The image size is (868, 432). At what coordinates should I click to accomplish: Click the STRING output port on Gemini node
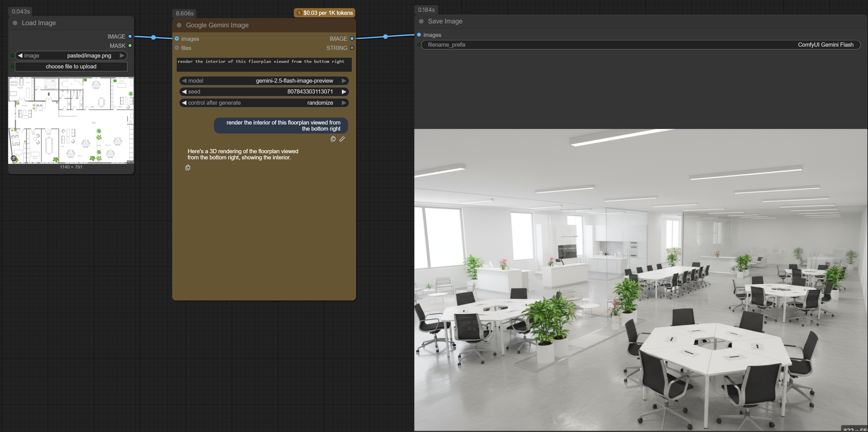tap(352, 48)
